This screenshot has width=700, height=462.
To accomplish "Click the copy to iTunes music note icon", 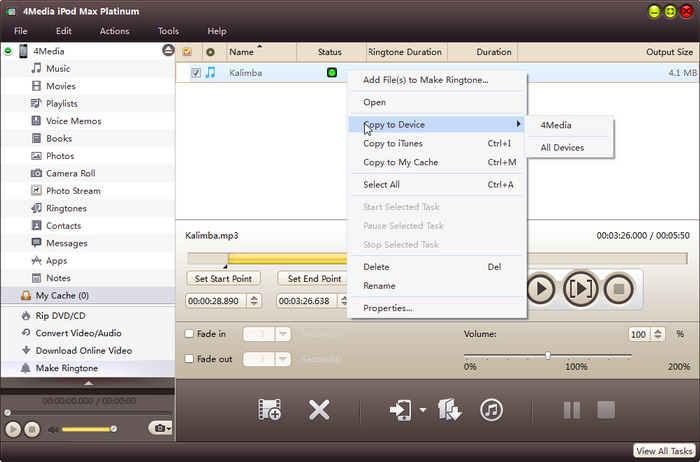I will pyautogui.click(x=491, y=409).
